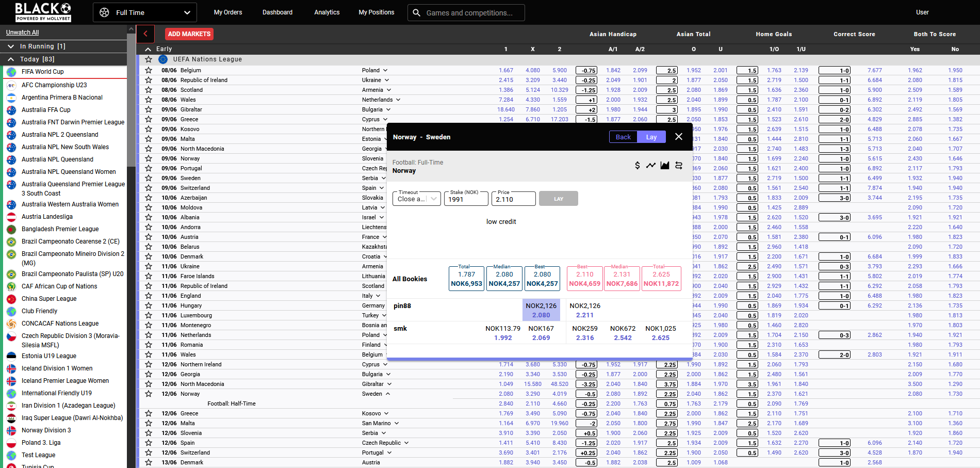The height and width of the screenshot is (468, 980).
Task: Click the area chart icon in bet slip
Action: tap(665, 166)
